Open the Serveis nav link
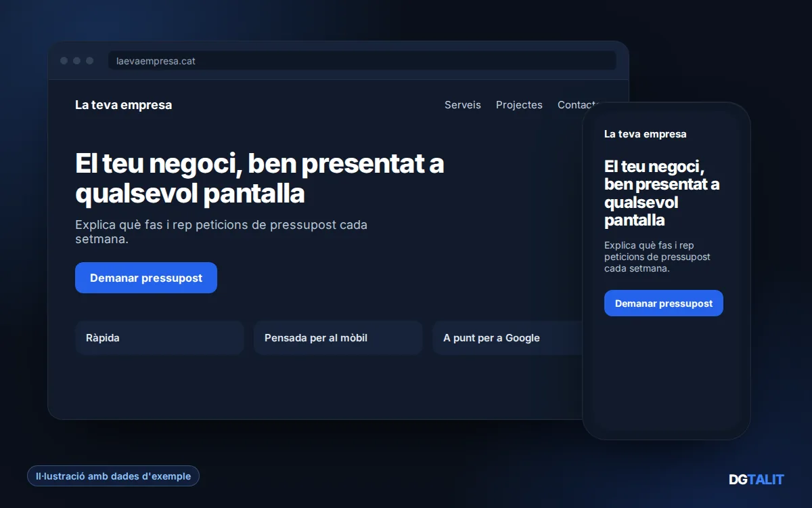 point(463,105)
